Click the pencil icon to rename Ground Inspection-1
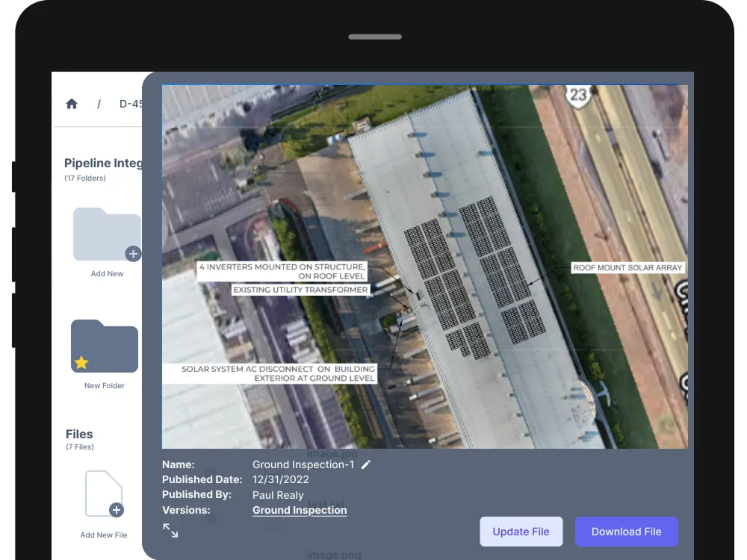This screenshot has height=560, width=747. click(x=365, y=464)
